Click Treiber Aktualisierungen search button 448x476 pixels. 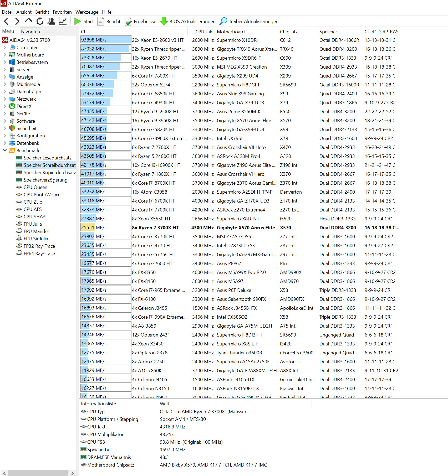click(249, 21)
